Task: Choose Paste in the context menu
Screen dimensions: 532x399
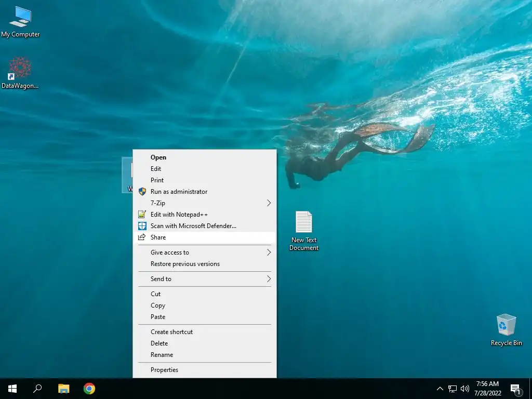Action: 205,316
